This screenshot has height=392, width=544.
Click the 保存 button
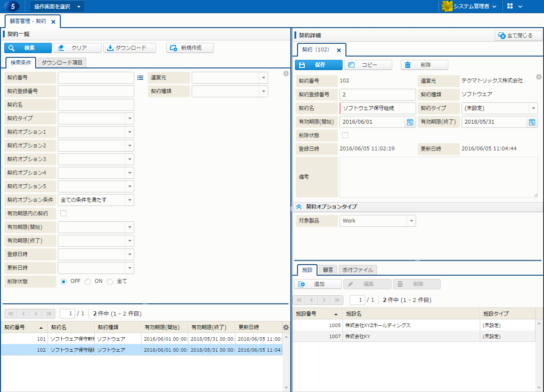318,65
